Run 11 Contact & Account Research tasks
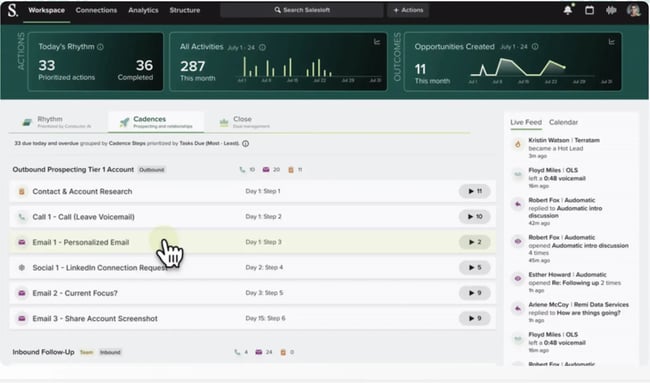650x383 pixels. click(x=475, y=192)
